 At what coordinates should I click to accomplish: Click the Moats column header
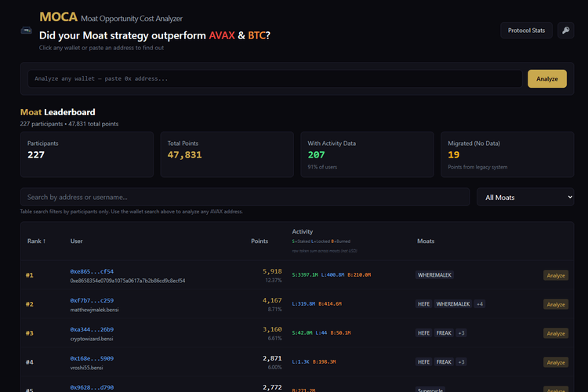click(426, 241)
